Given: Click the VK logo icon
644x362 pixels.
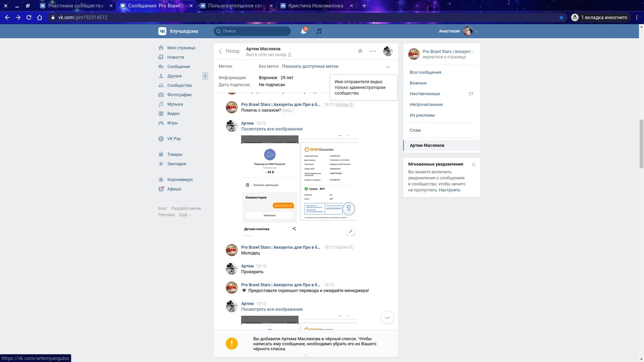Looking at the screenshot, I should tap(163, 31).
